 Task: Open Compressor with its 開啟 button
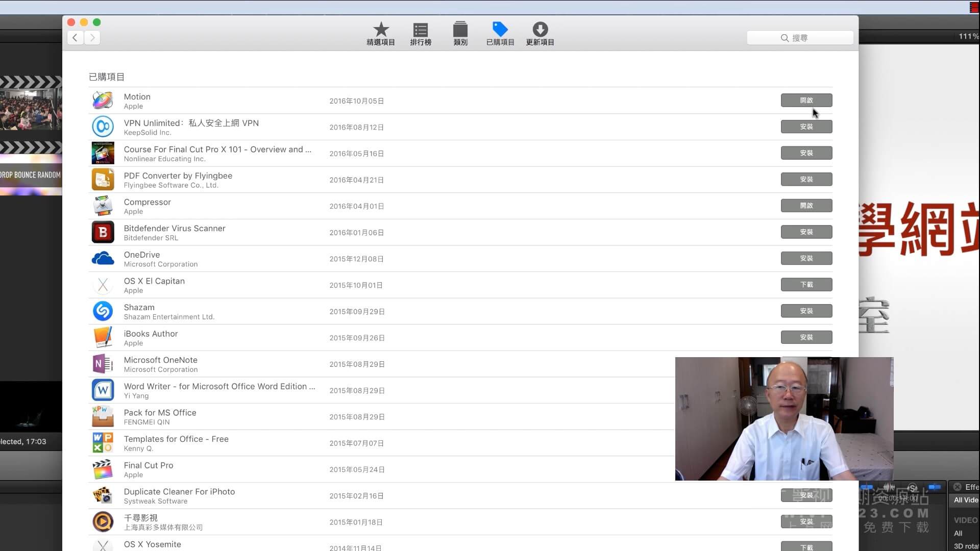(806, 206)
